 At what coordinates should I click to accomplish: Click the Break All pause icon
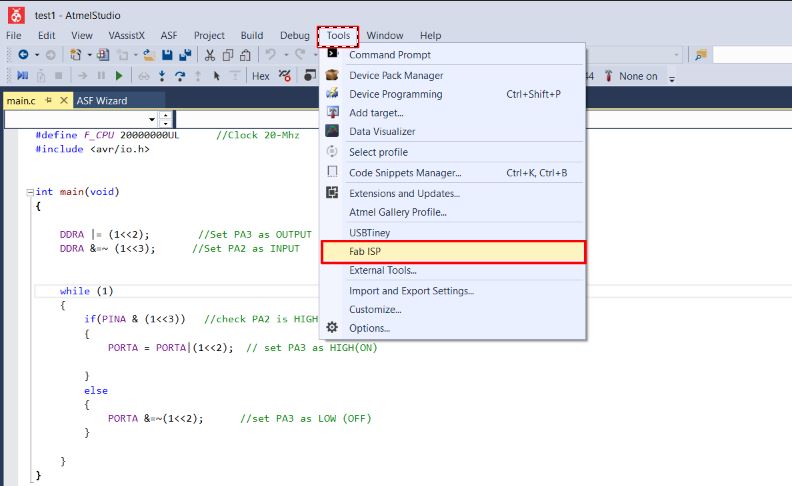pyautogui.click(x=101, y=76)
